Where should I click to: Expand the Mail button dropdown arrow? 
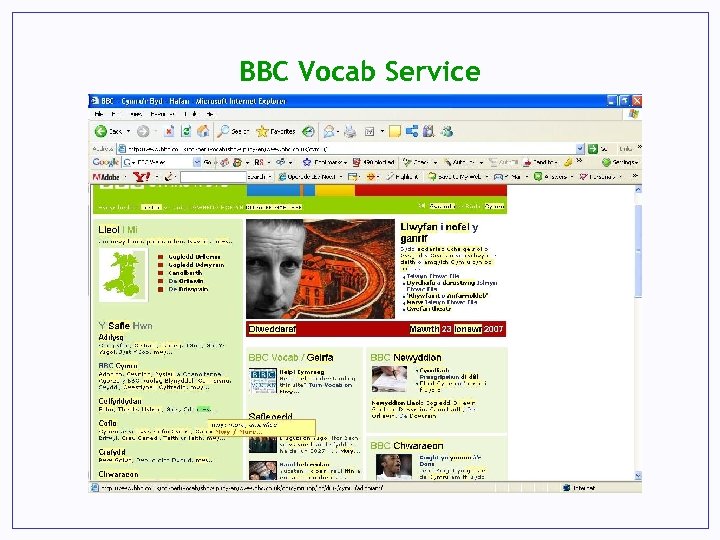point(338,132)
